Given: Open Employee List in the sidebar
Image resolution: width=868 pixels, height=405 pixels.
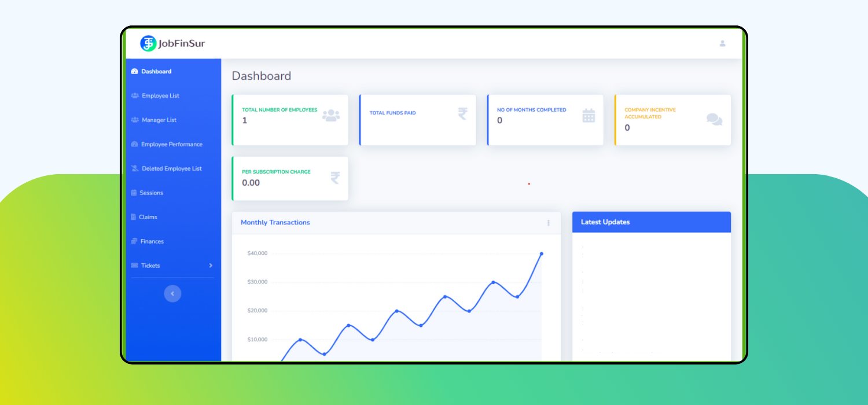Looking at the screenshot, I should point(160,96).
